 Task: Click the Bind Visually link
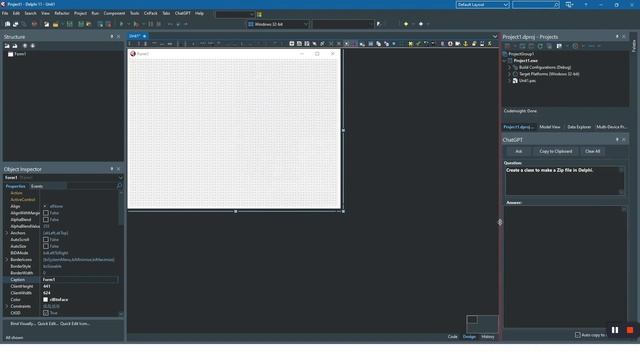(23, 324)
